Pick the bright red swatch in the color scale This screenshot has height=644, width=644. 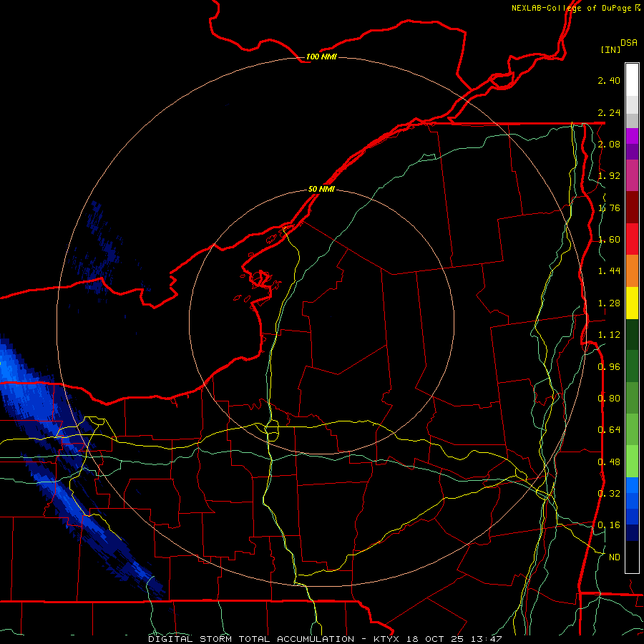tap(632, 240)
